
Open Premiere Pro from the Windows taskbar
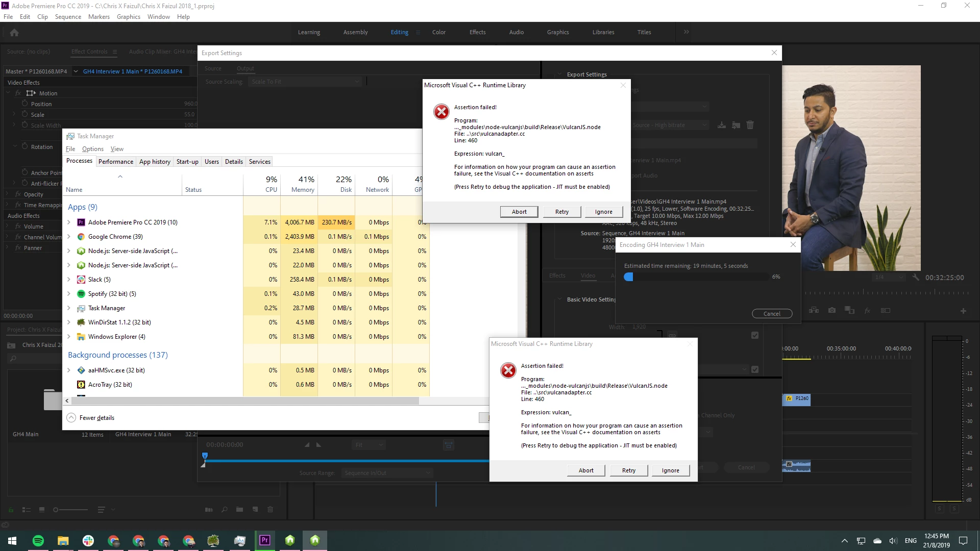[x=264, y=540]
